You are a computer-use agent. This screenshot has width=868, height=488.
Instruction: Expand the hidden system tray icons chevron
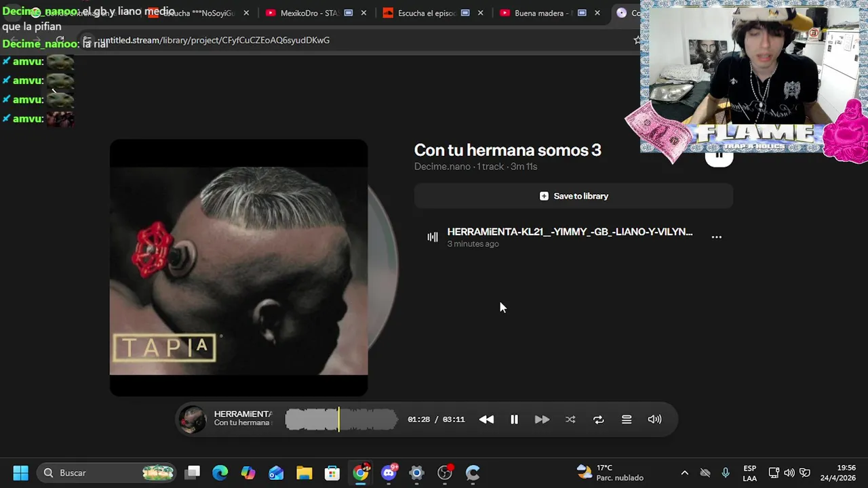tap(684, 472)
